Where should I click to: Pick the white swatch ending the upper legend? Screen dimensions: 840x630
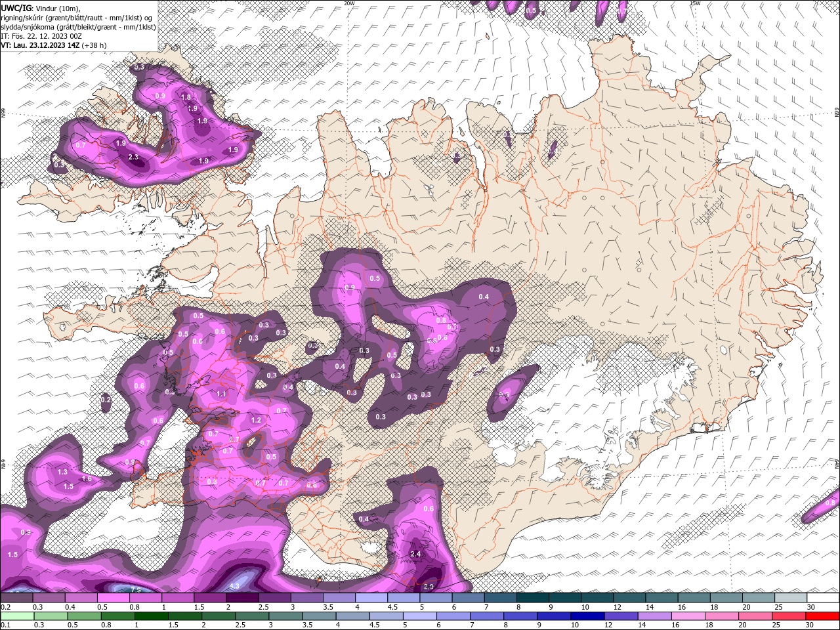822,598
